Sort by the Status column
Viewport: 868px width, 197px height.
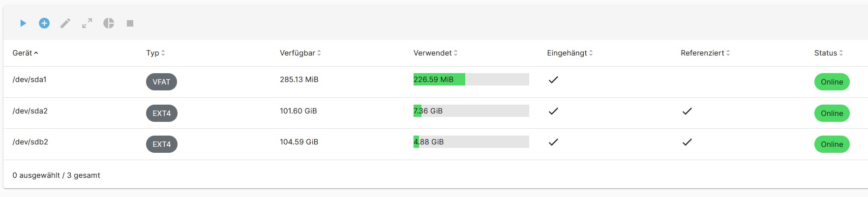tap(829, 53)
